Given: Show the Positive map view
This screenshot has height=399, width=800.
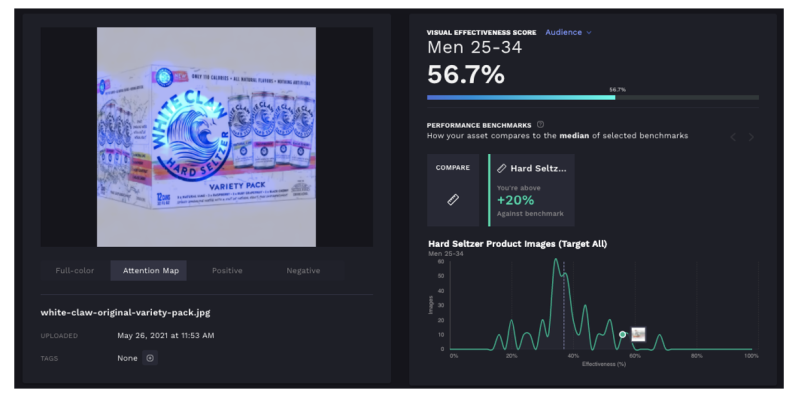Looking at the screenshot, I should point(227,270).
